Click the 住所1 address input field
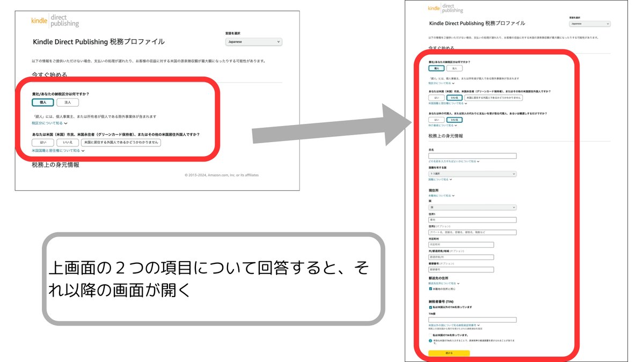This screenshot has height=362, width=644. [x=472, y=220]
